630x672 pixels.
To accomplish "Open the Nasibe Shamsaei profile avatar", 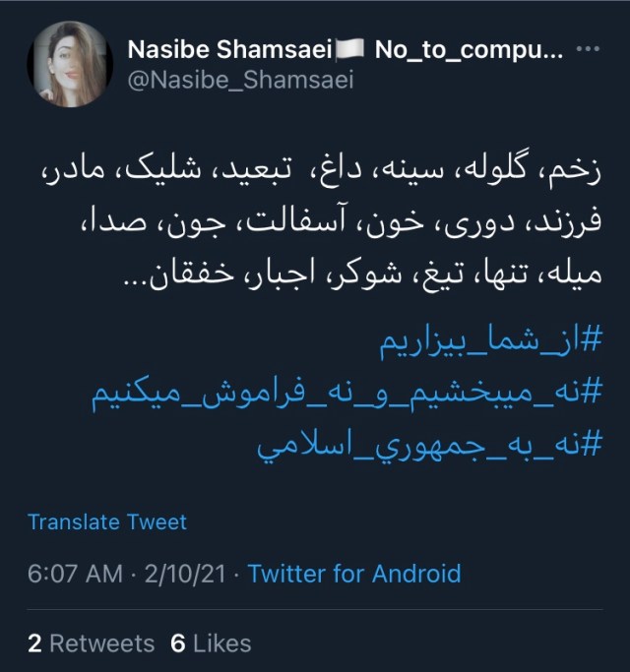I will [72, 63].
